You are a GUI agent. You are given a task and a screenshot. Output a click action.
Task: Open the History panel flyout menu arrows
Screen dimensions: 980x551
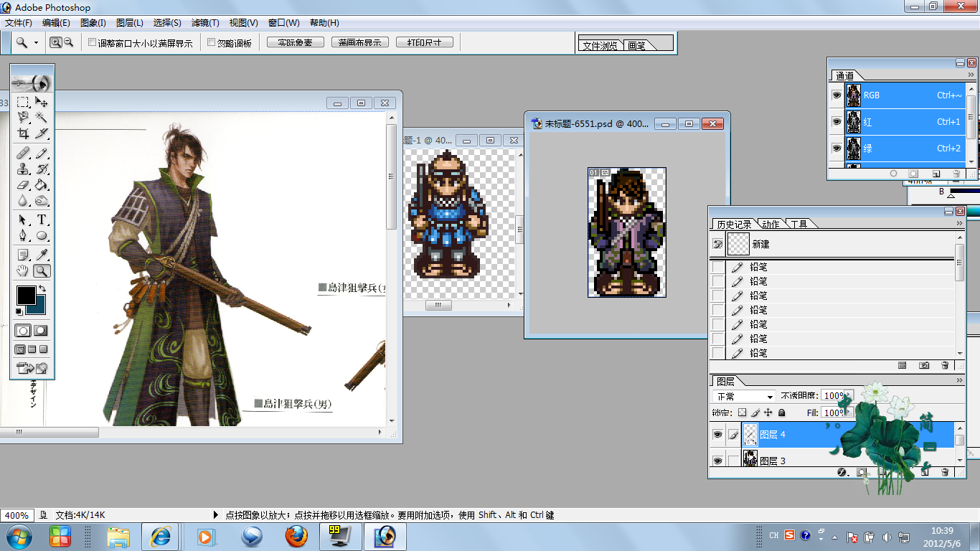click(x=960, y=224)
